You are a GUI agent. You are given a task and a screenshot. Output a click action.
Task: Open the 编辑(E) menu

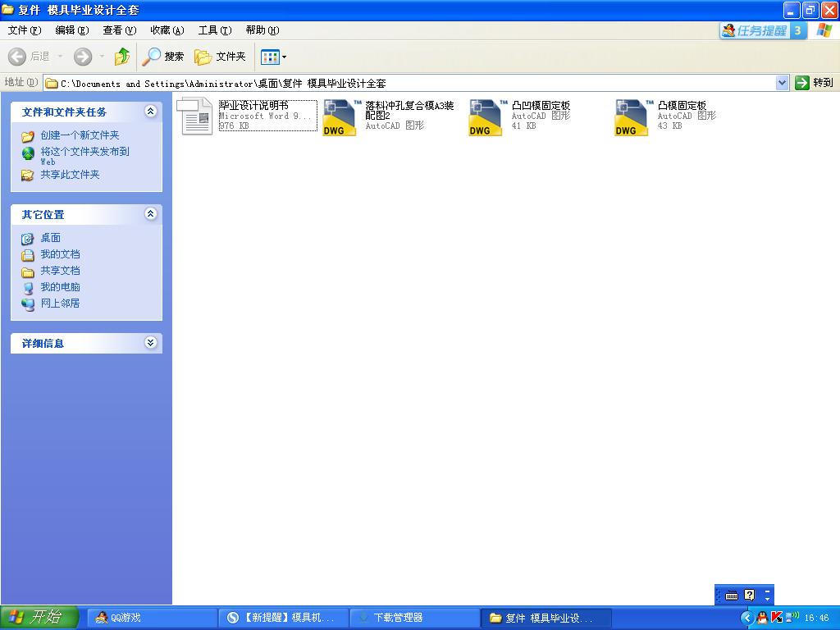[72, 30]
